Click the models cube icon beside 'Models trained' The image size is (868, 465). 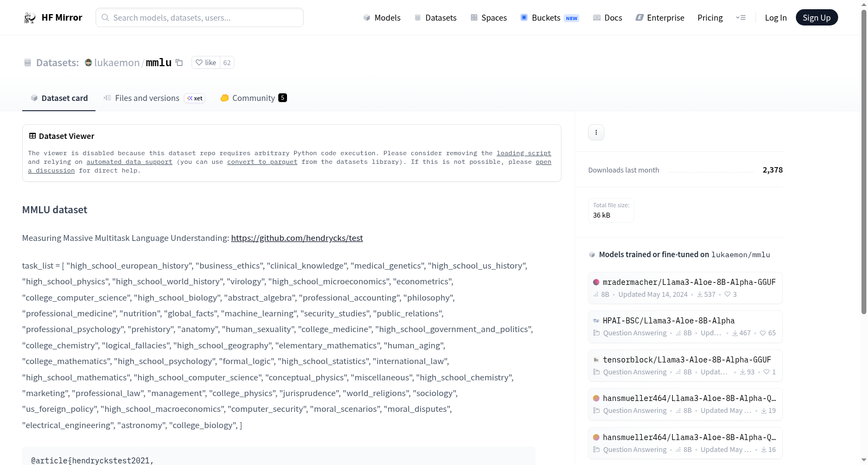tap(592, 254)
